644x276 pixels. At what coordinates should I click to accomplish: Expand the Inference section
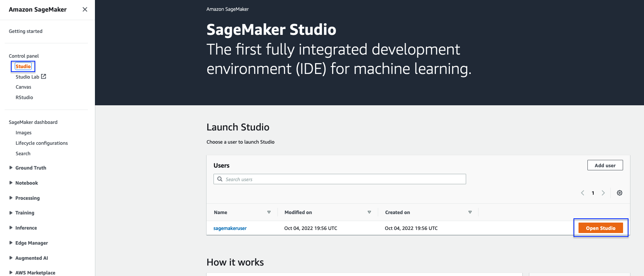(11, 228)
